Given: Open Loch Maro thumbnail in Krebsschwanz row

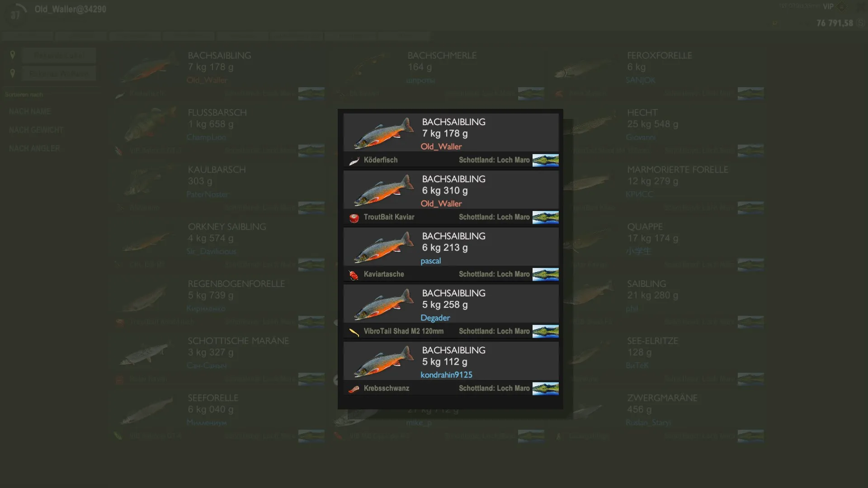Looking at the screenshot, I should (x=545, y=389).
